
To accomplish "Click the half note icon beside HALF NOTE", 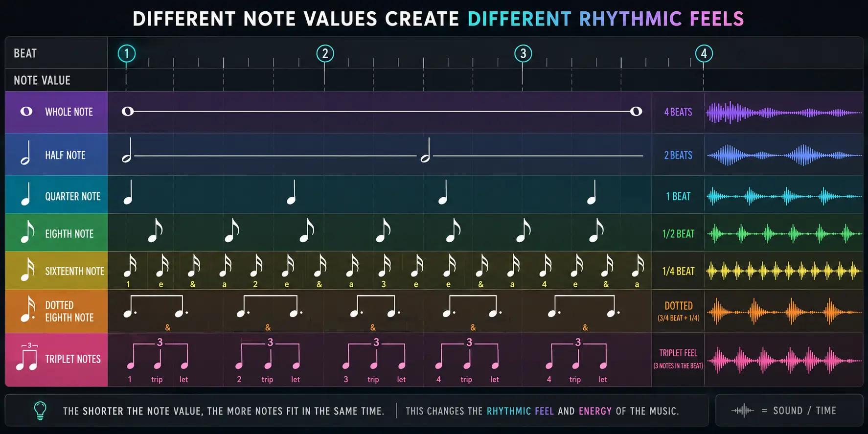I will pyautogui.click(x=25, y=153).
